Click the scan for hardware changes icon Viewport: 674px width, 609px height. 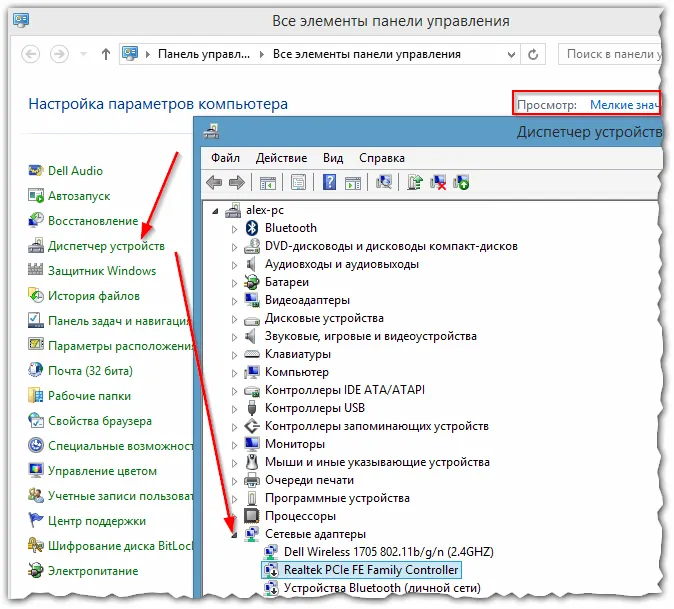(x=384, y=183)
